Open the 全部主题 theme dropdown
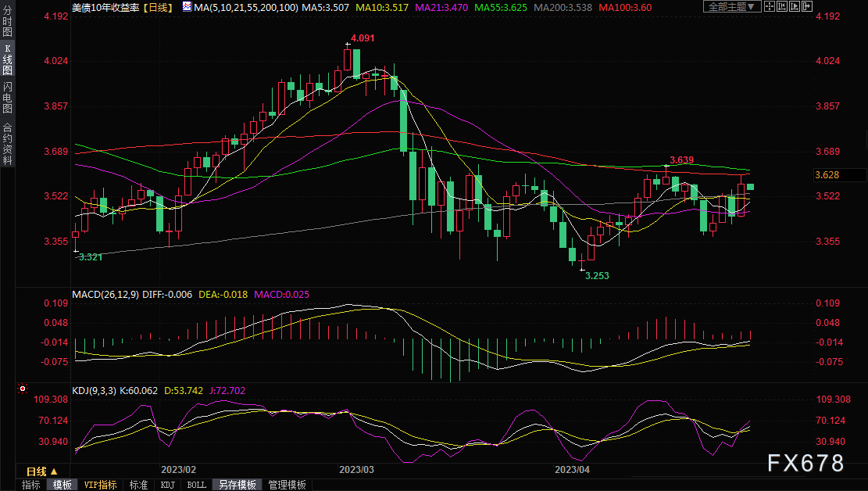Screen dimensions: 868x491 [731, 7]
